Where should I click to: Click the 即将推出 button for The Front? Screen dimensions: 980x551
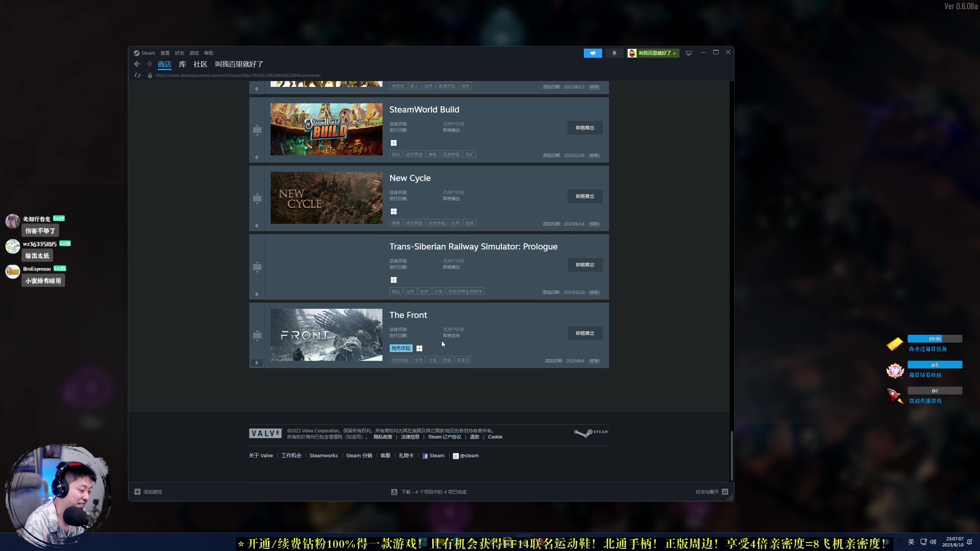click(585, 333)
